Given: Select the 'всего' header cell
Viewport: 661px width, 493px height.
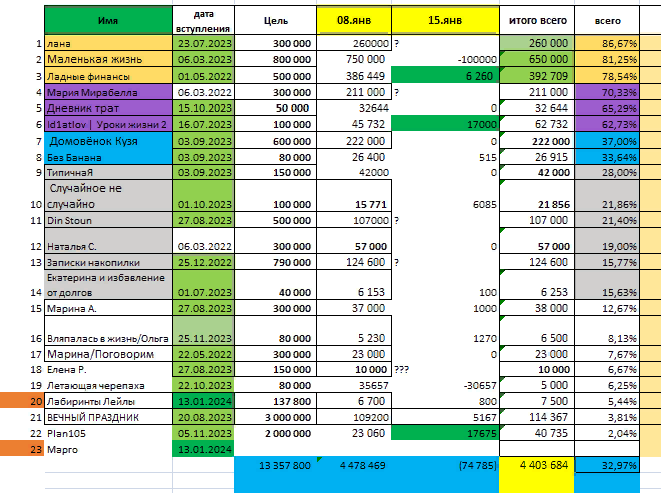Looking at the screenshot, I should 607,20.
